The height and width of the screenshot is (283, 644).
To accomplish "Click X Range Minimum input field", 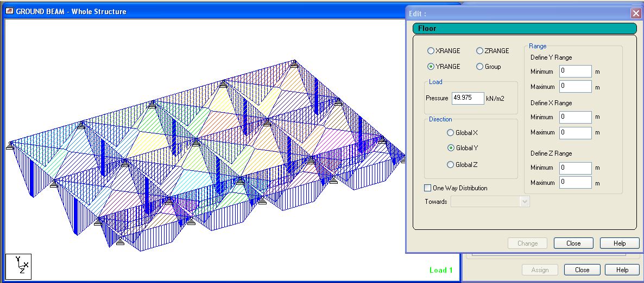I will [x=576, y=117].
